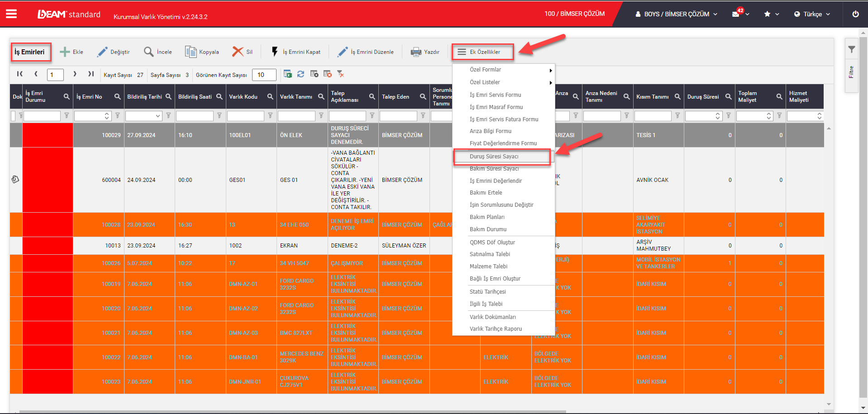Open the grid settings gear icon

pos(314,74)
